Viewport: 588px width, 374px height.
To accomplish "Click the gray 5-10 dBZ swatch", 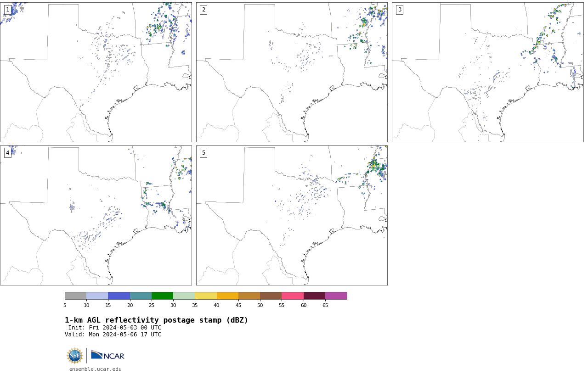I will point(75,296).
